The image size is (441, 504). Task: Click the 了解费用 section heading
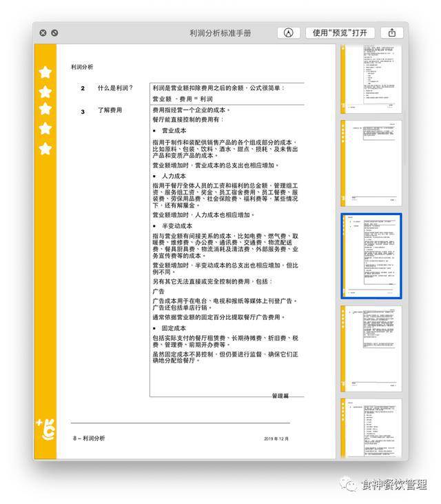pos(110,110)
